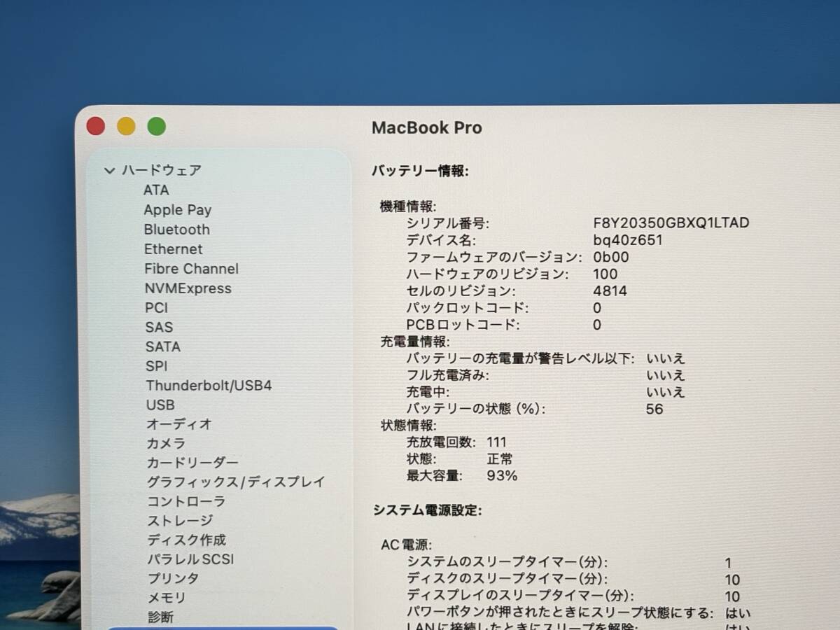Click the 状態情報 label

(408, 426)
